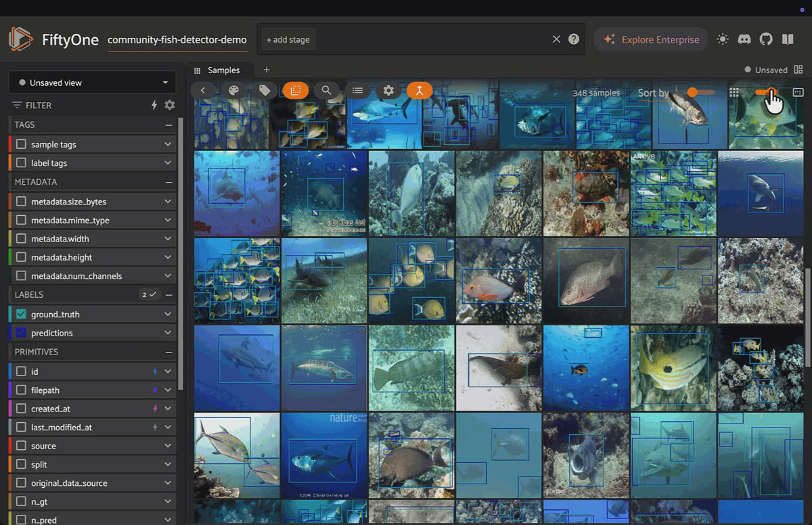
Task: Expand the metadata.mime_type filter chevron
Action: click(x=168, y=221)
